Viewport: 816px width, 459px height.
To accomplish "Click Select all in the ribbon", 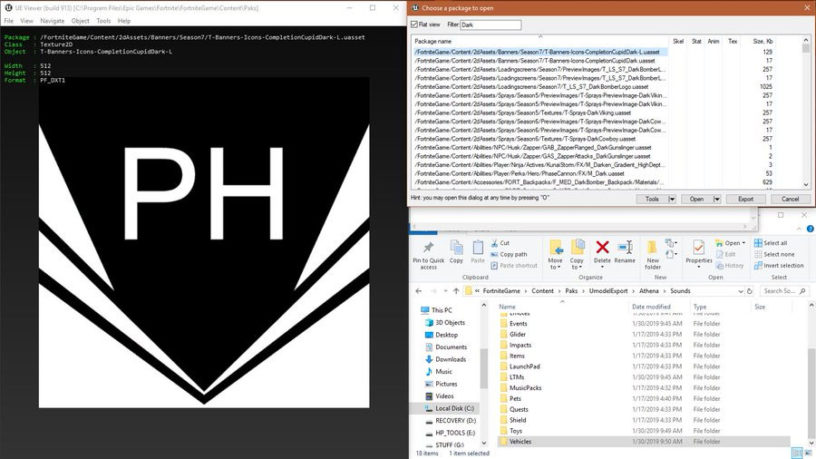I will coord(770,243).
